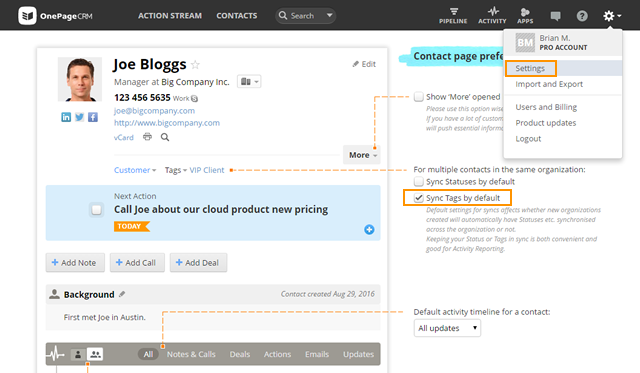Viewport: 640px width, 373px height.
Task: Open the search options dropdown arrow
Action: tap(329, 16)
